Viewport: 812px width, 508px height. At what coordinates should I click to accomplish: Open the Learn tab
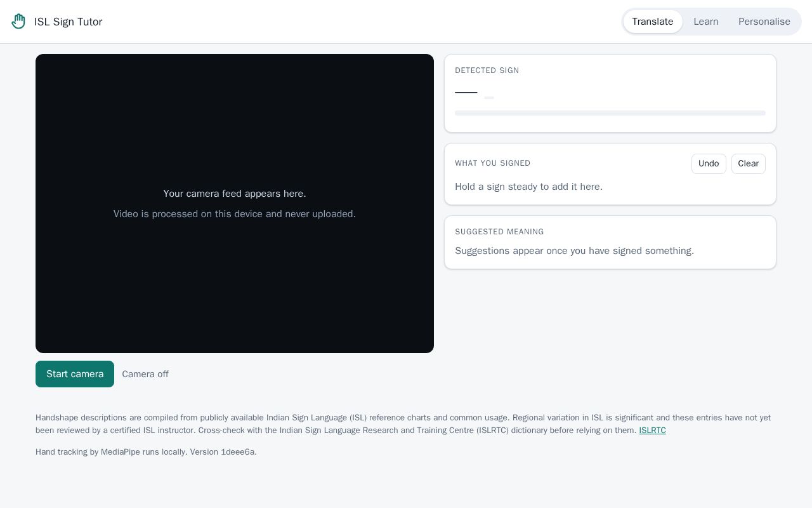[706, 22]
